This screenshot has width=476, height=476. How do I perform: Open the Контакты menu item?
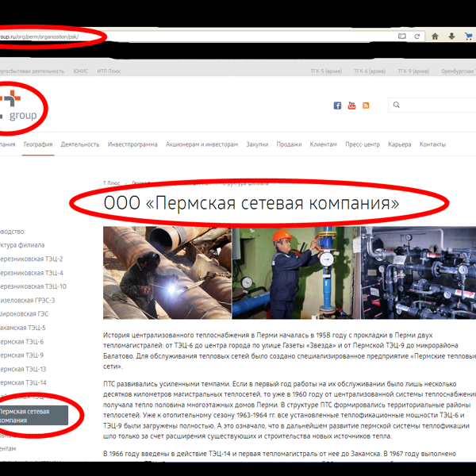click(432, 144)
